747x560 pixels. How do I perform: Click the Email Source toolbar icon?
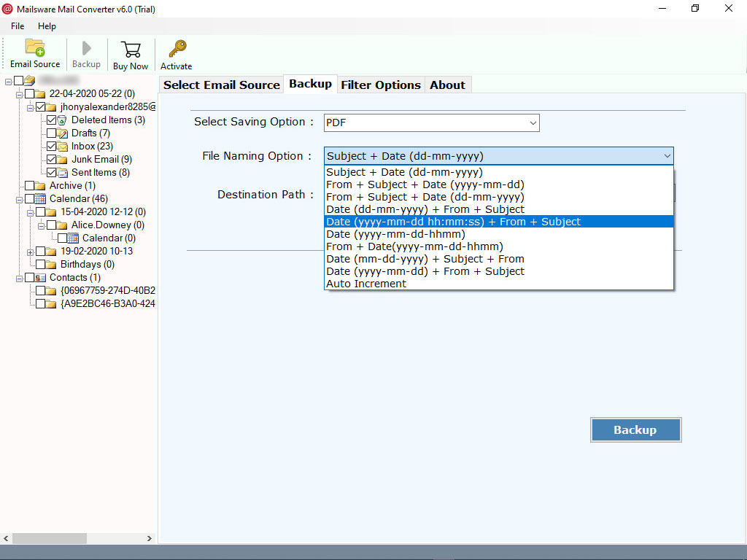(x=35, y=47)
